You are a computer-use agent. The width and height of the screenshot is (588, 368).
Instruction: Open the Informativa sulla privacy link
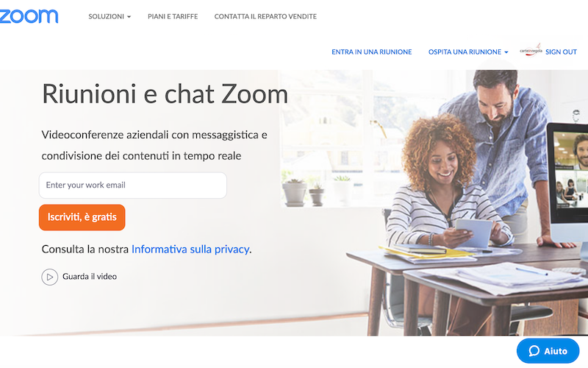tap(190, 249)
